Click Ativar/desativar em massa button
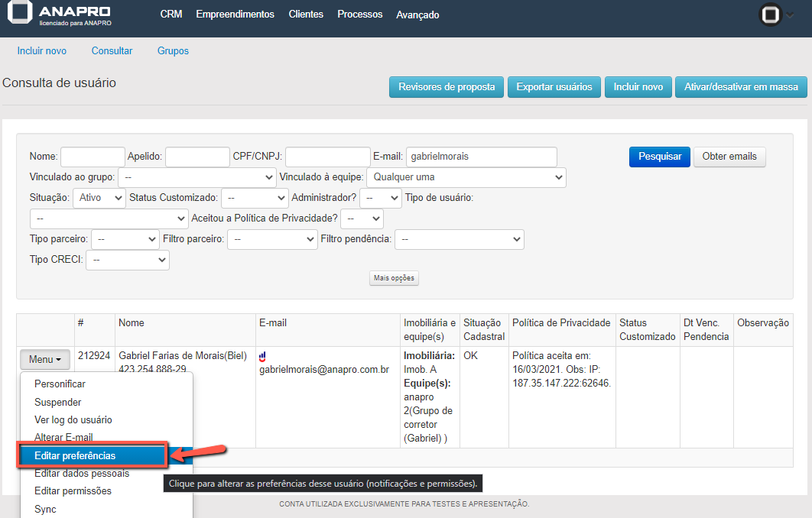The width and height of the screenshot is (812, 518). pyautogui.click(x=740, y=87)
